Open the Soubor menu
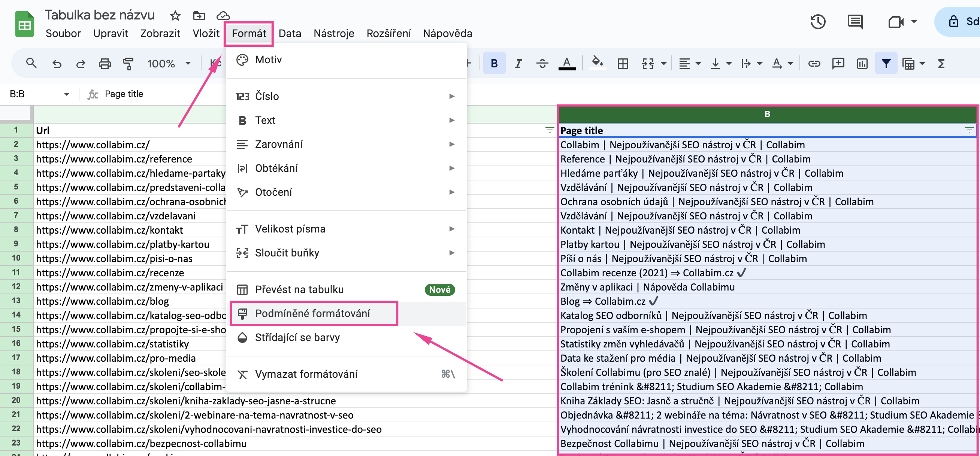 pos(63,33)
